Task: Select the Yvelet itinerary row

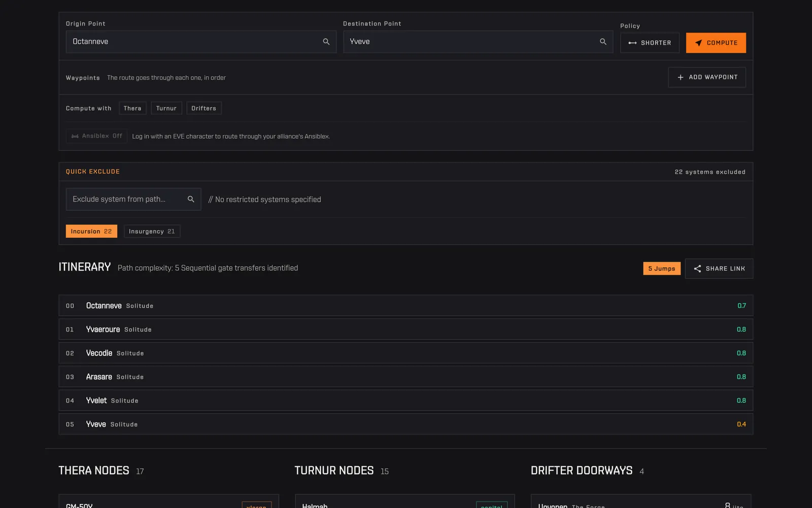Action: pyautogui.click(x=406, y=400)
